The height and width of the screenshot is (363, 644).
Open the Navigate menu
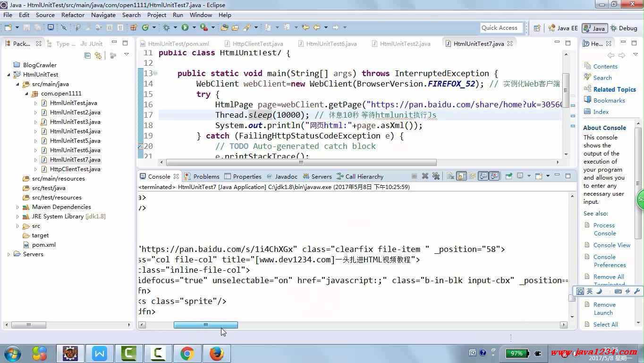103,15
